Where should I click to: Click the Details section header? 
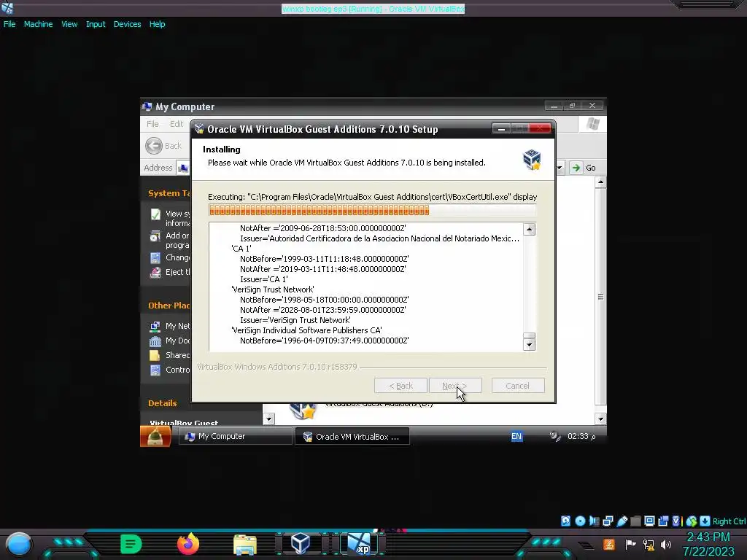[x=163, y=403]
